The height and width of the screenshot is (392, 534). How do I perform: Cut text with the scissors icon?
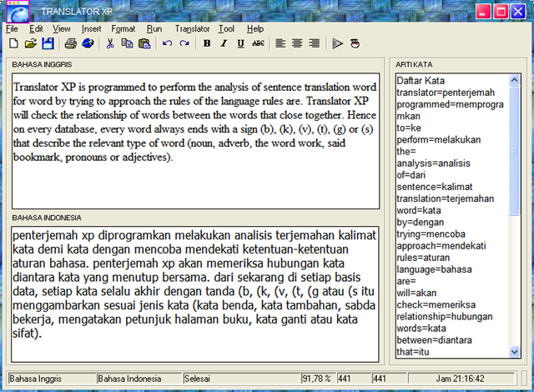coord(110,43)
